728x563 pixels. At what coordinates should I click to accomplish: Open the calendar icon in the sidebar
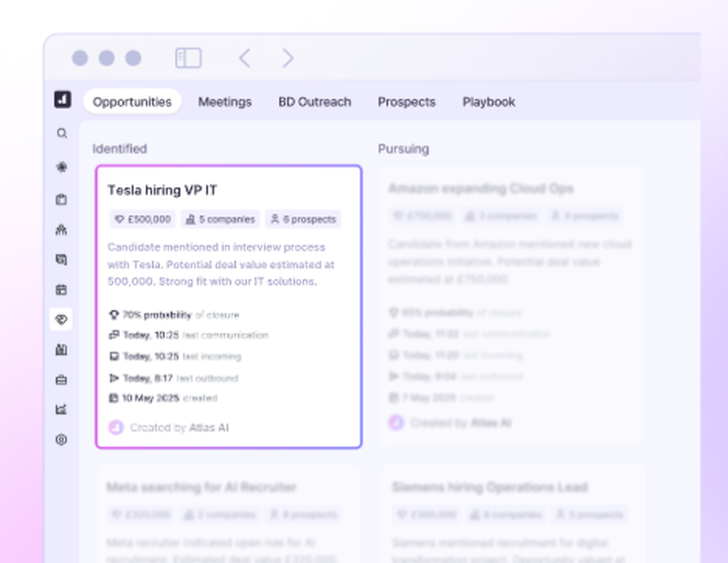tap(62, 289)
